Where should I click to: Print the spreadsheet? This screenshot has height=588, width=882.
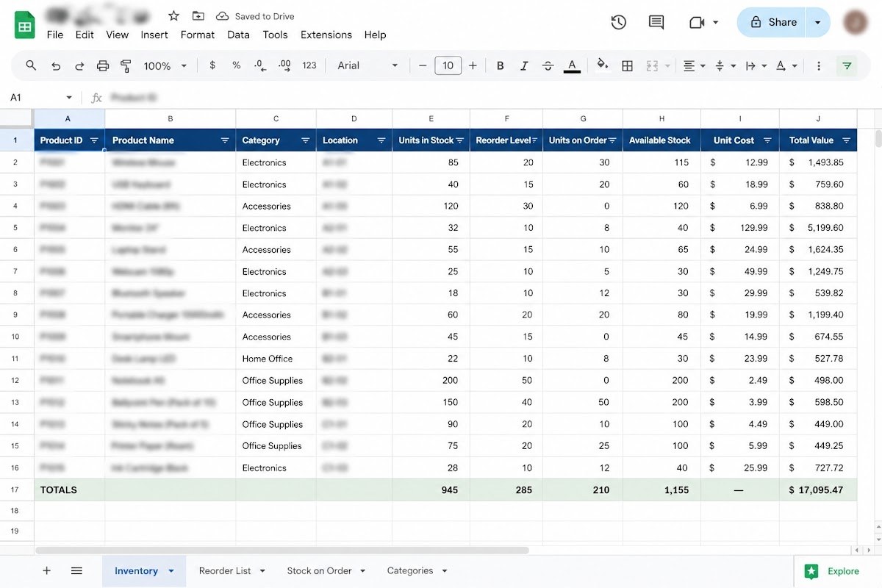click(x=103, y=65)
